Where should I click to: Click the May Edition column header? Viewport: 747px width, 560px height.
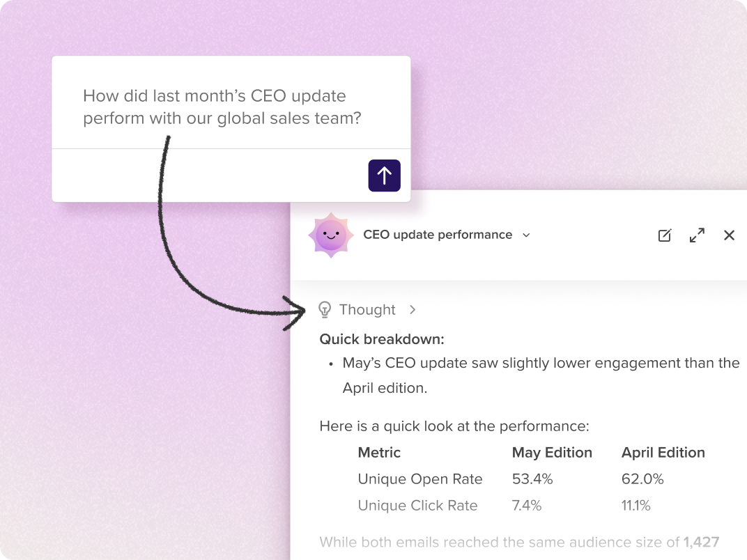(x=552, y=452)
